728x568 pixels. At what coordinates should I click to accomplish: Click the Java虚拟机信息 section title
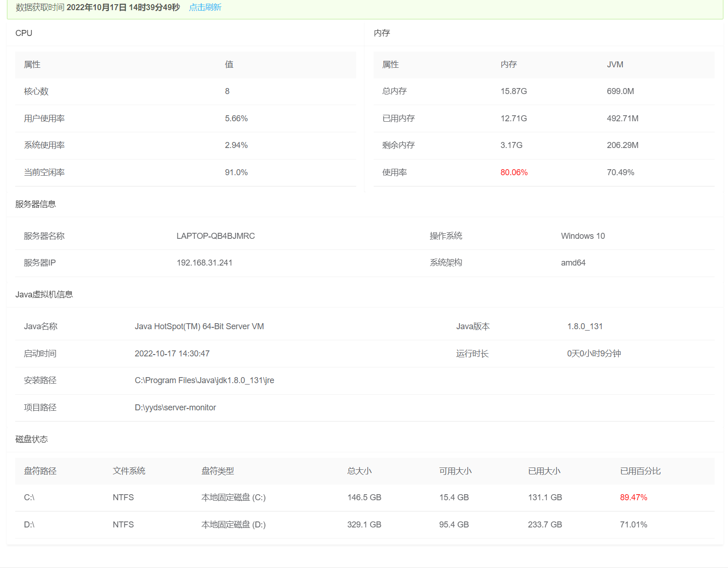coord(44,295)
